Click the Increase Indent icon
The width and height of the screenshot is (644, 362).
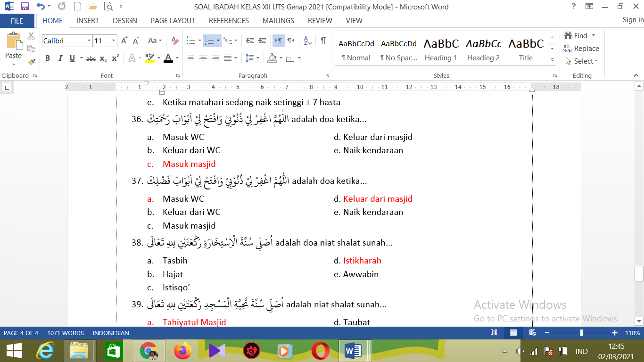(x=262, y=41)
